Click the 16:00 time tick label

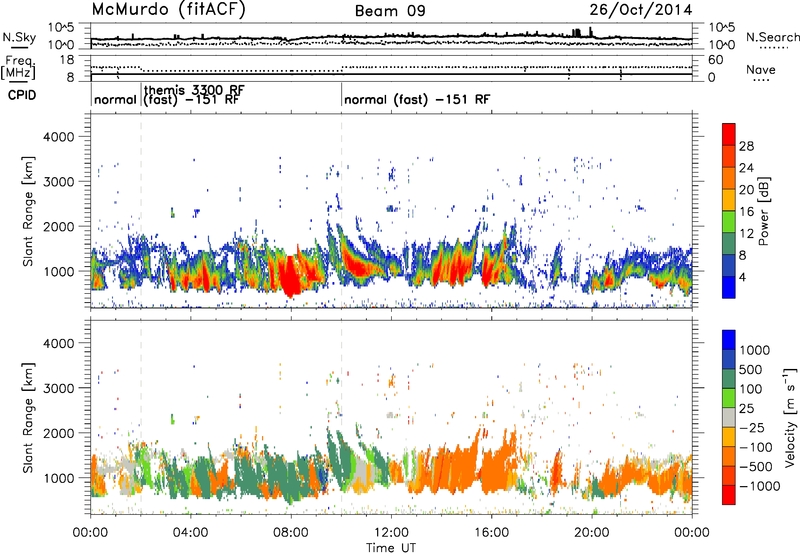(491, 533)
